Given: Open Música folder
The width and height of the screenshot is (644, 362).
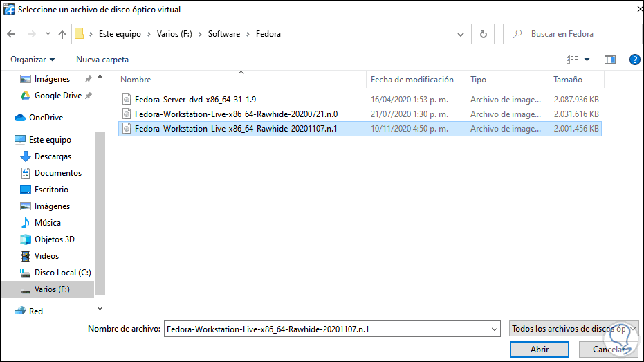Looking at the screenshot, I should 47,223.
